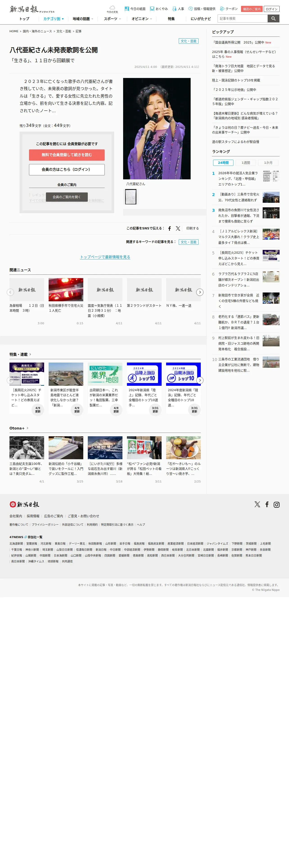Open Otona+ section heading
289x868 pixels.
coord(19,428)
